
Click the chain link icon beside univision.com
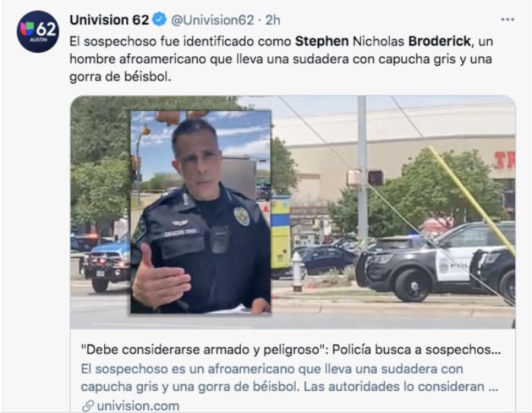tap(88, 406)
